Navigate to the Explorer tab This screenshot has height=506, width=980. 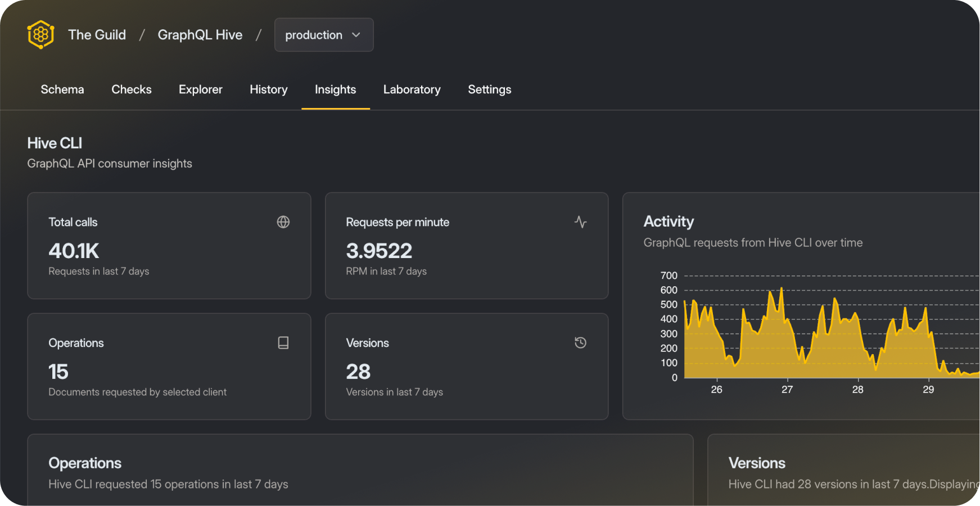200,89
